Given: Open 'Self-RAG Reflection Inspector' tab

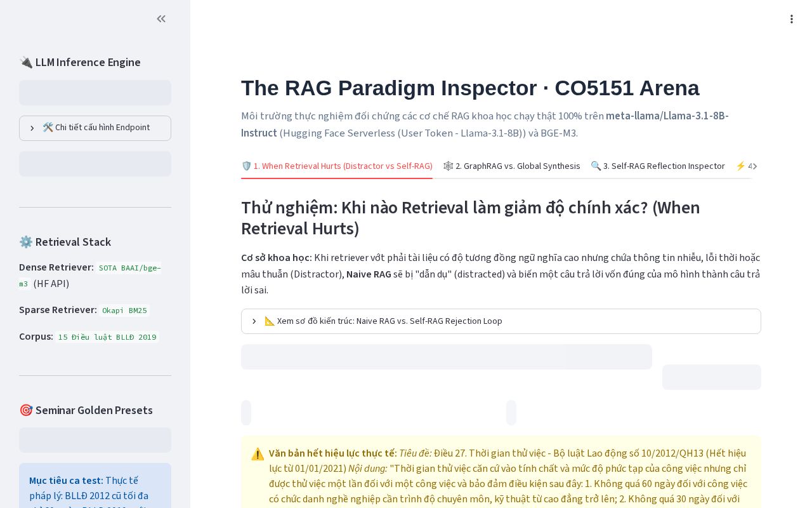Looking at the screenshot, I should pos(658,166).
